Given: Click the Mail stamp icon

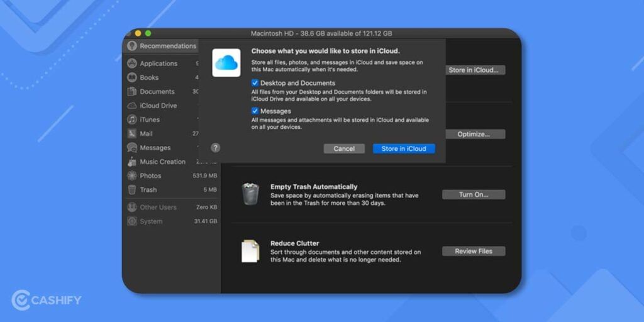Looking at the screenshot, I should 132,133.
